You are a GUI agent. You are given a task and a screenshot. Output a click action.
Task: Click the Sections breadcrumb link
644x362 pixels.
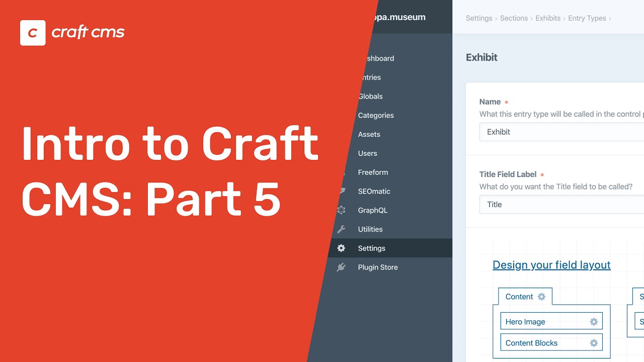[514, 18]
